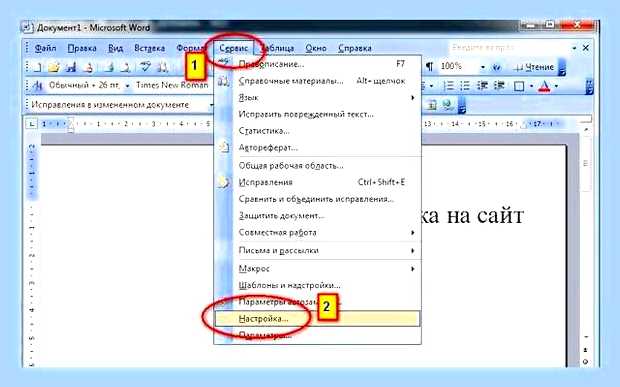Click the numbered list icon
This screenshot has height=387, width=620.
click(448, 86)
